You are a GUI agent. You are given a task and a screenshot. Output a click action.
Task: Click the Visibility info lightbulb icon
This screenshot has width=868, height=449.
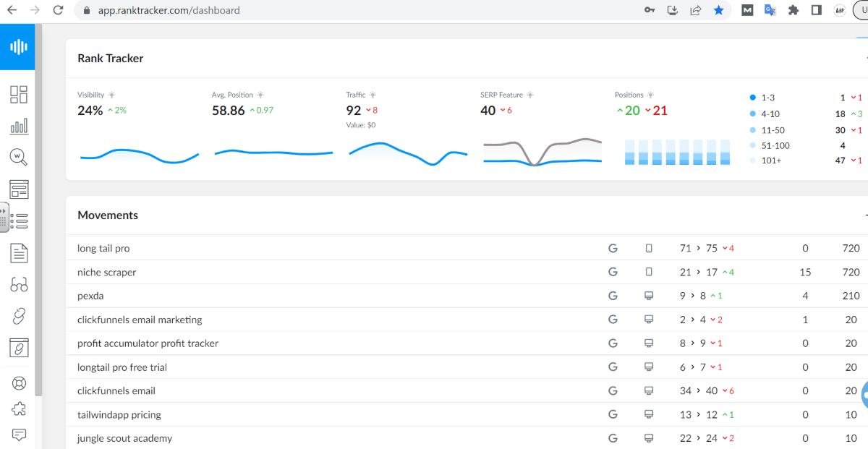tap(112, 95)
